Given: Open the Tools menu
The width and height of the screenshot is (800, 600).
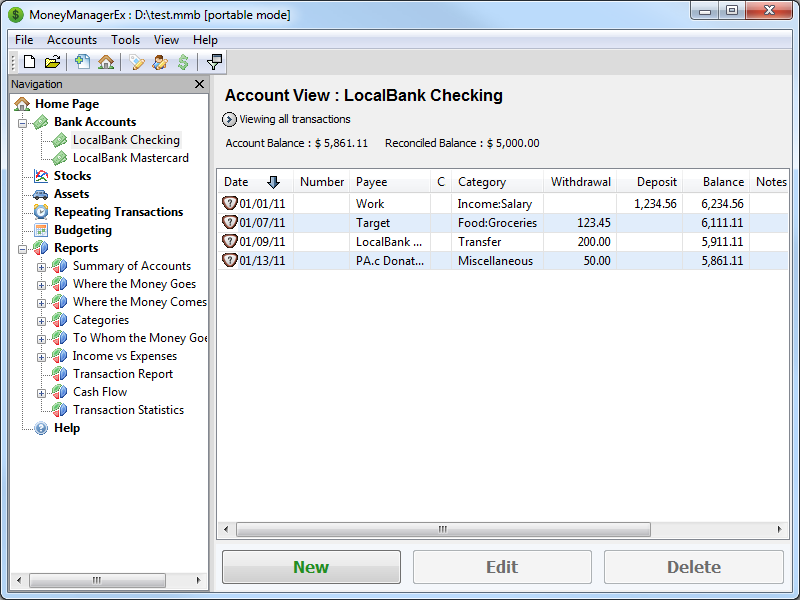Looking at the screenshot, I should (x=126, y=40).
